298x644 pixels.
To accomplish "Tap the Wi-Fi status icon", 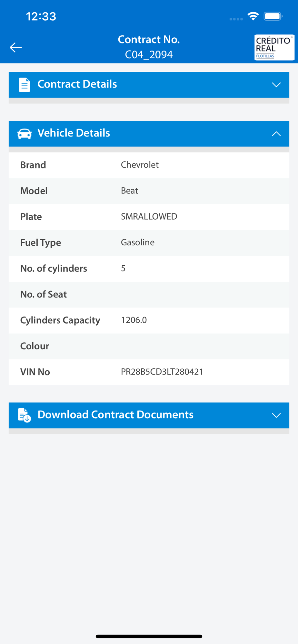I will coord(253,16).
